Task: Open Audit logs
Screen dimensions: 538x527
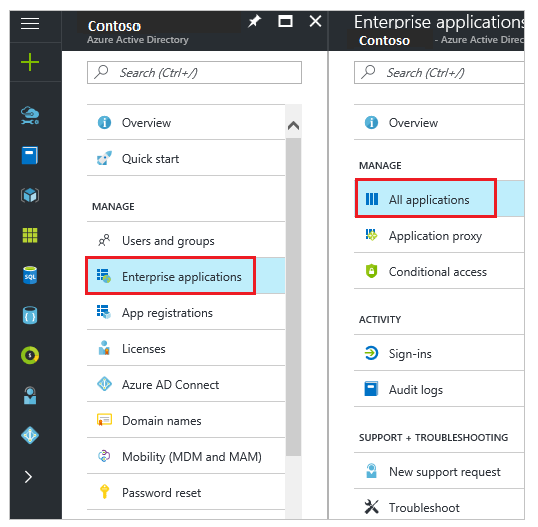Action: pos(439,390)
